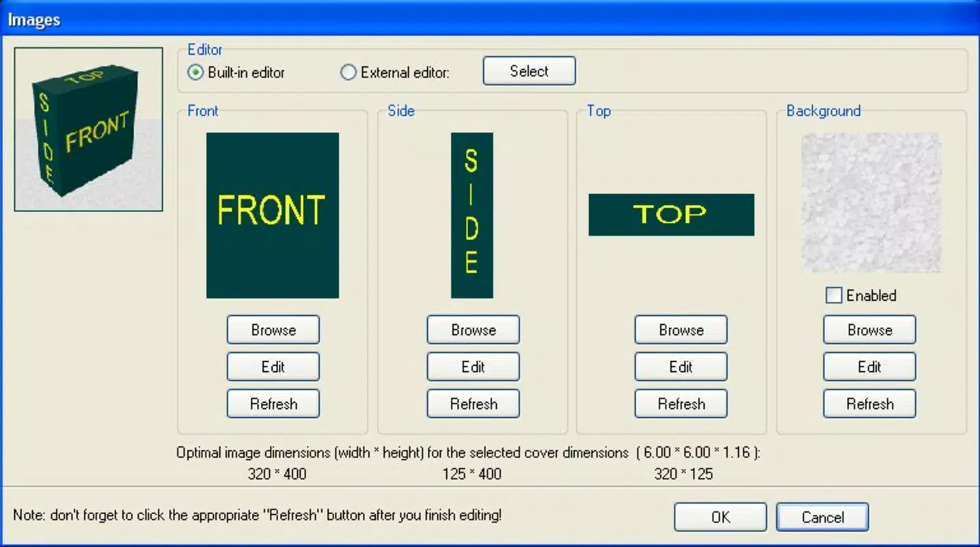This screenshot has width=980, height=547.
Task: Edit the Front image
Action: [x=273, y=367]
